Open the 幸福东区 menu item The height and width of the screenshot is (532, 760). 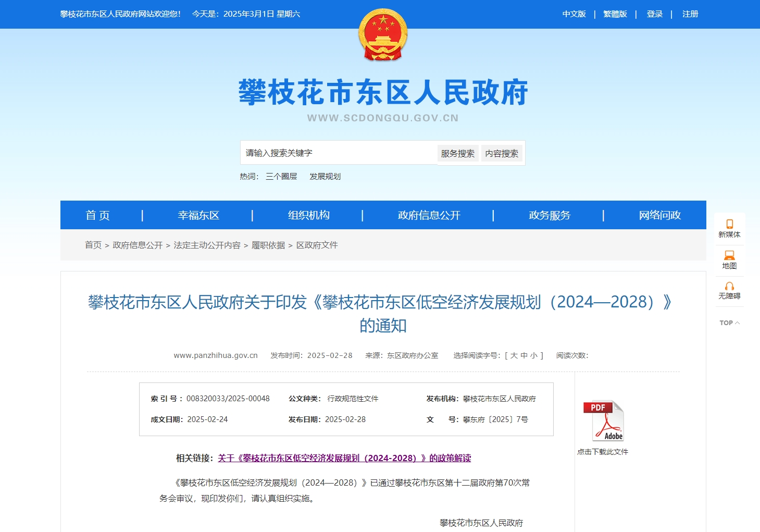coord(198,215)
